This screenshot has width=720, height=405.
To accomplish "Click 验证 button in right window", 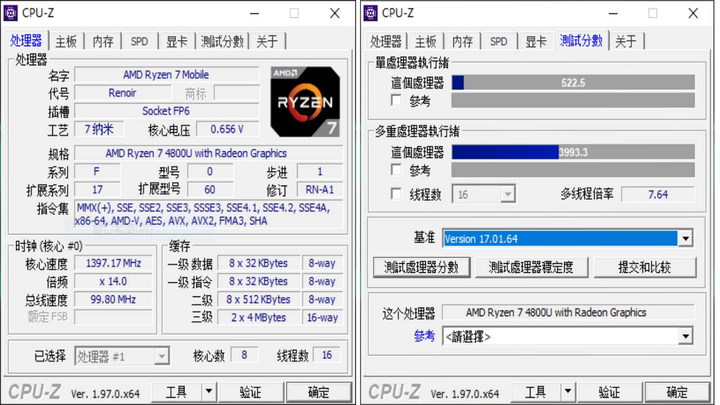I will [x=610, y=392].
